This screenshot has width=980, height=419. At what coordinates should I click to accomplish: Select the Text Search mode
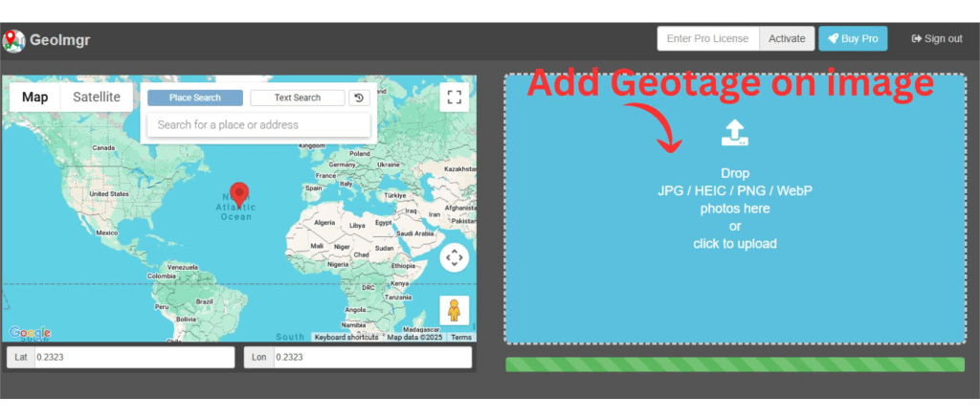click(x=298, y=98)
